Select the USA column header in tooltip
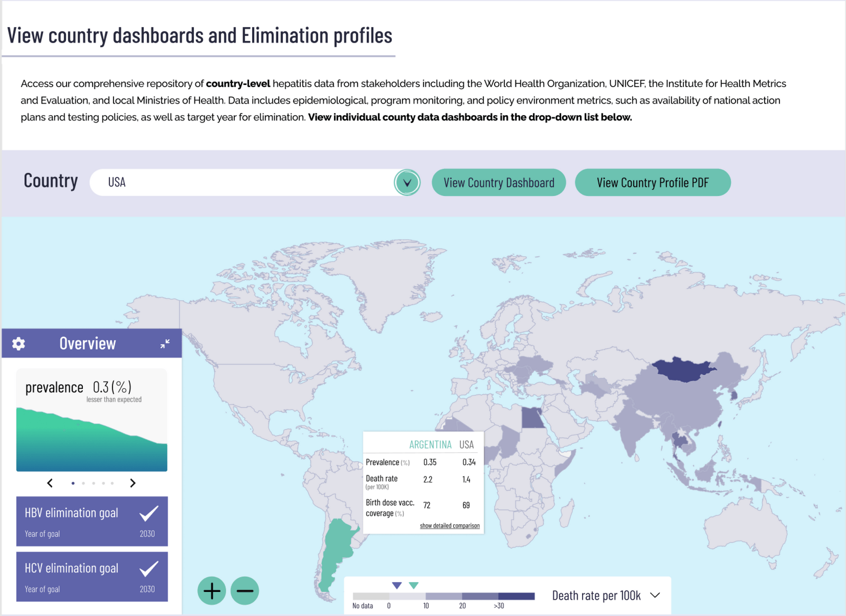Image resolution: width=846 pixels, height=616 pixels. click(467, 445)
